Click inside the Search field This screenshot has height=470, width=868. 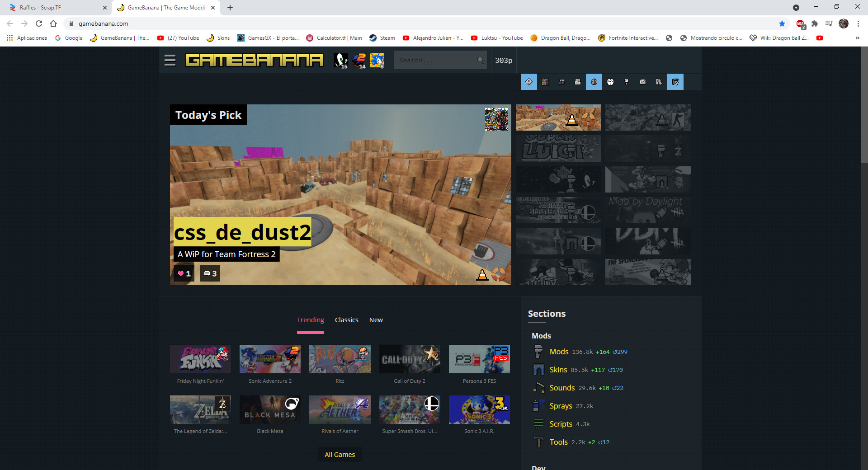tap(434, 60)
